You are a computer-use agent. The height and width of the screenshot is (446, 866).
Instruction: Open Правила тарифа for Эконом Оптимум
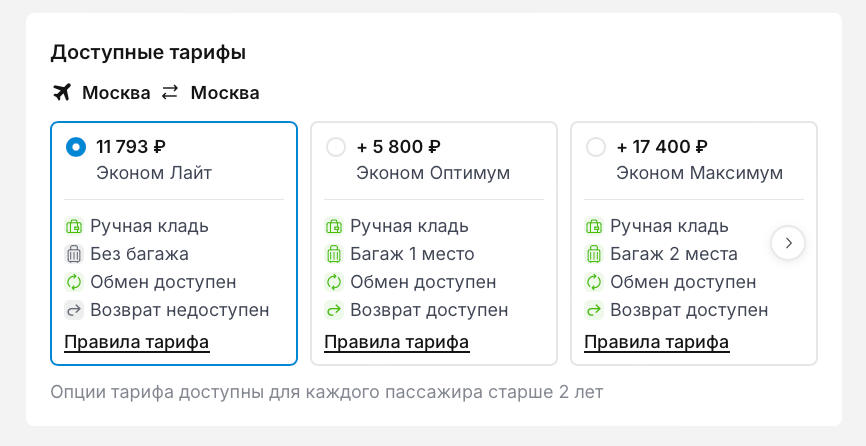(x=396, y=342)
